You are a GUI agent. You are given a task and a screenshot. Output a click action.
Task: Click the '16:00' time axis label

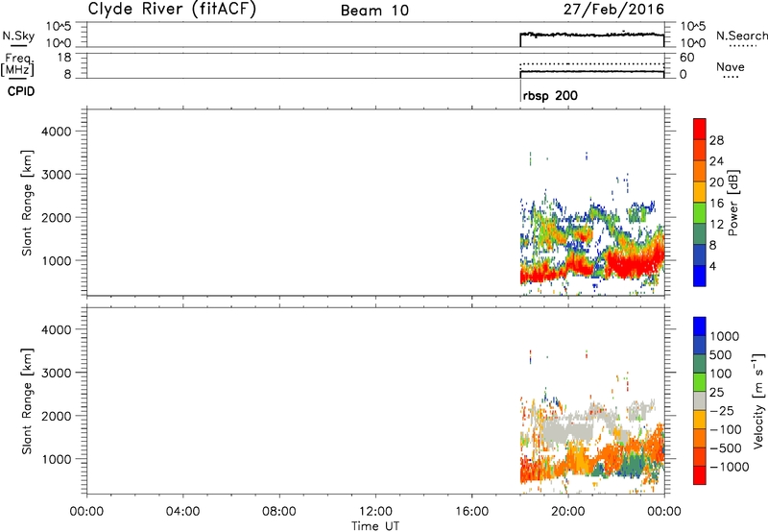click(x=472, y=512)
